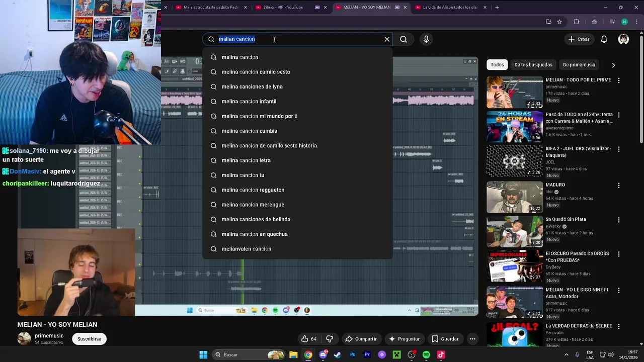Screen dimensions: 644x362
Task: Open Windows Start menu
Action: [x=203, y=355]
